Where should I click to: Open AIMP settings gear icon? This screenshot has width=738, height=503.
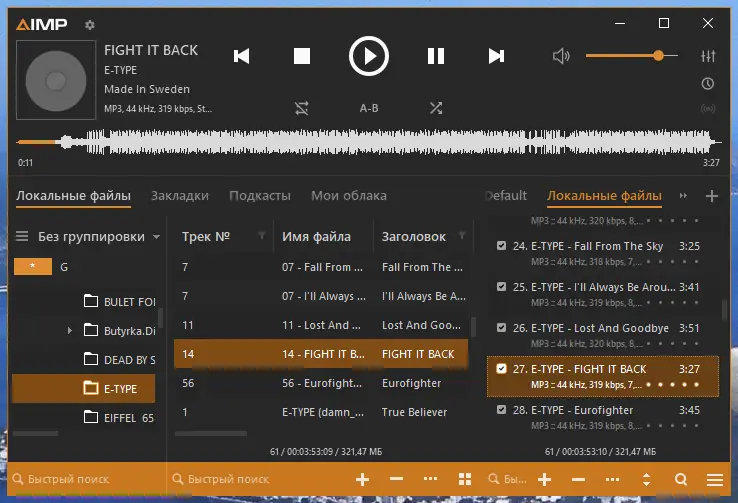pos(89,24)
